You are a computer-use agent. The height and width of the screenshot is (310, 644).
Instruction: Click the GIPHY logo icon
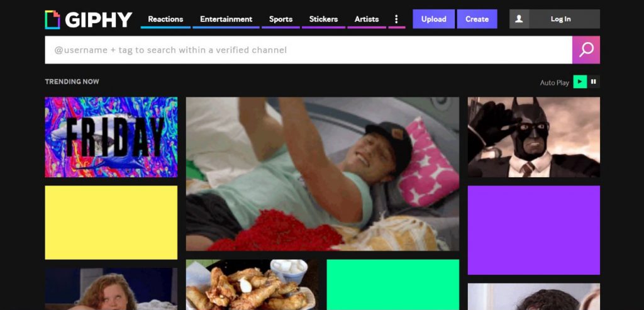[x=52, y=19]
